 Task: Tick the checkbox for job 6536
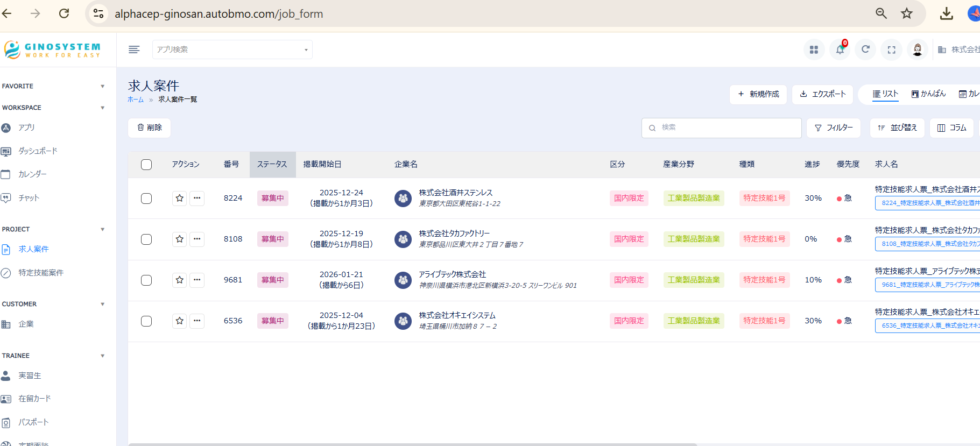coord(146,321)
